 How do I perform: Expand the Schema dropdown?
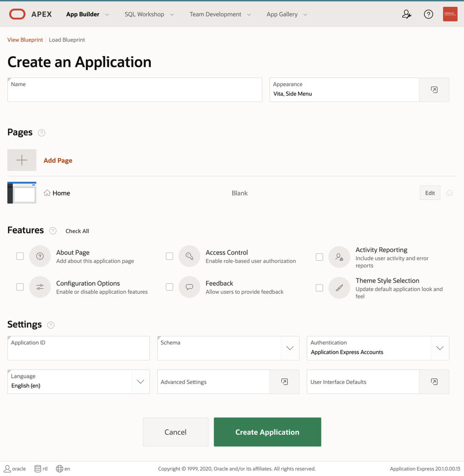[x=290, y=348]
